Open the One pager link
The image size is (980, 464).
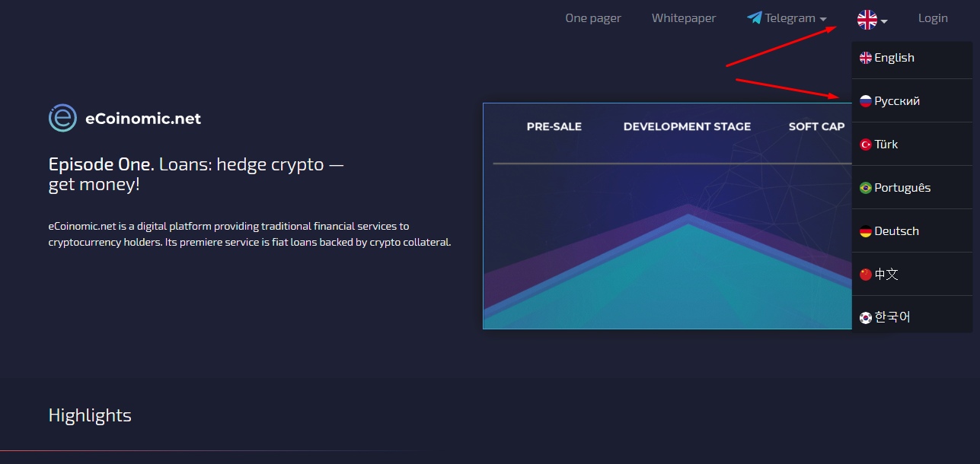(592, 18)
